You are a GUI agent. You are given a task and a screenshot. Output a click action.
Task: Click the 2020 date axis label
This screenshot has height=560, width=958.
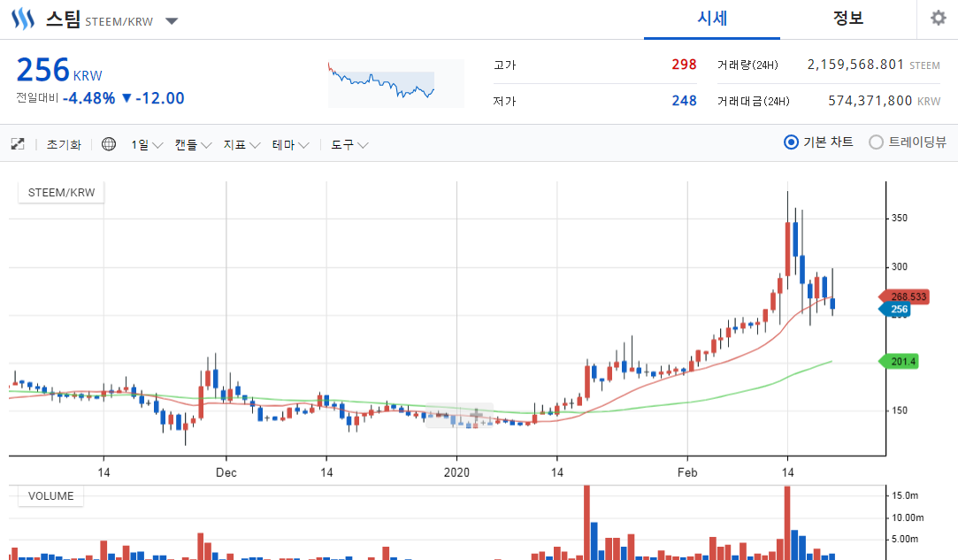(456, 472)
